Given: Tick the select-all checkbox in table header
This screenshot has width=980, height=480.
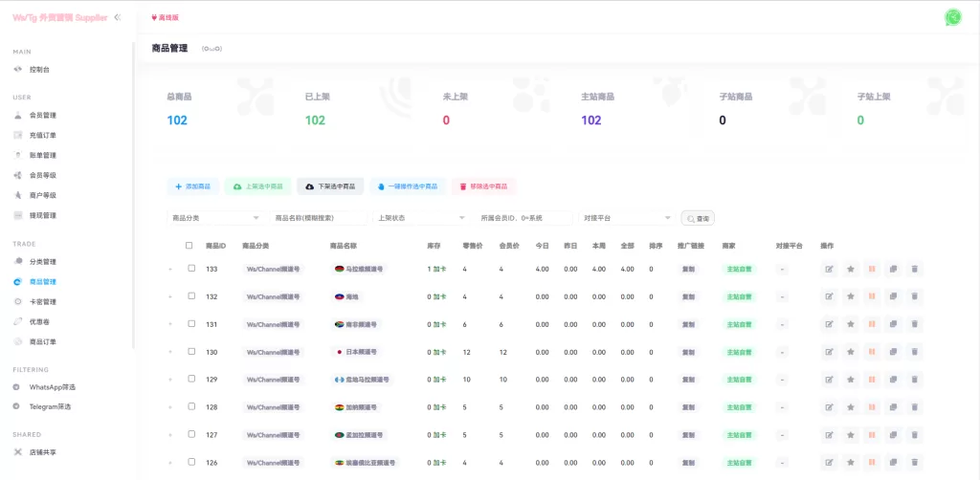Looking at the screenshot, I should click(189, 246).
